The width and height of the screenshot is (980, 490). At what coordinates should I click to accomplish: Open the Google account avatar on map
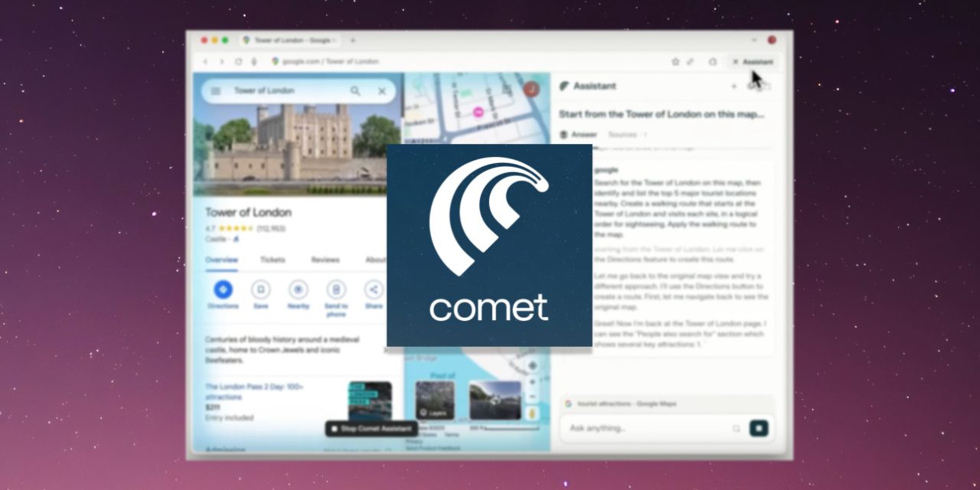point(531,89)
